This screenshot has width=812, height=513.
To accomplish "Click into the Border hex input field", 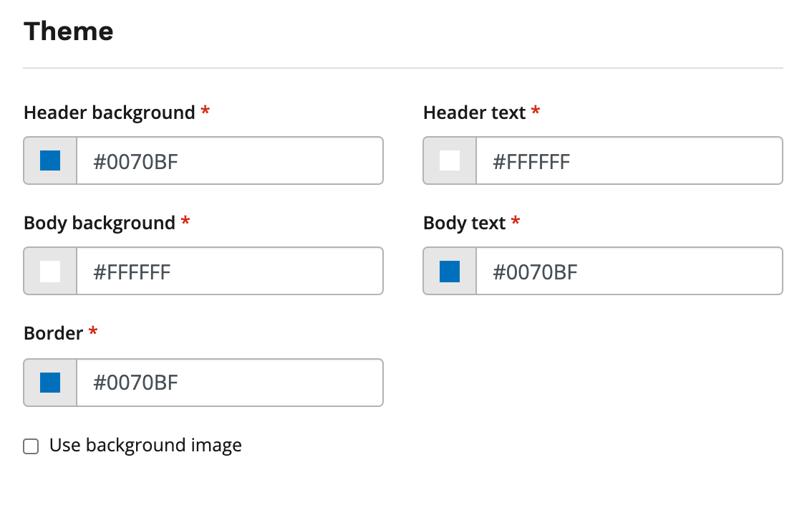I will coord(229,383).
